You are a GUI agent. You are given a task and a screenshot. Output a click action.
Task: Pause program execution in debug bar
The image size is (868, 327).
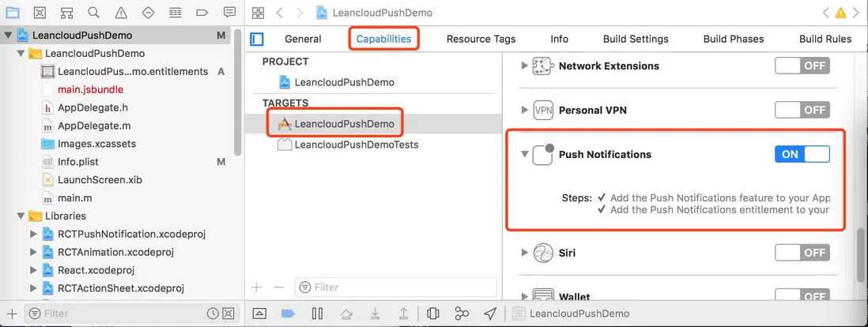[x=317, y=314]
